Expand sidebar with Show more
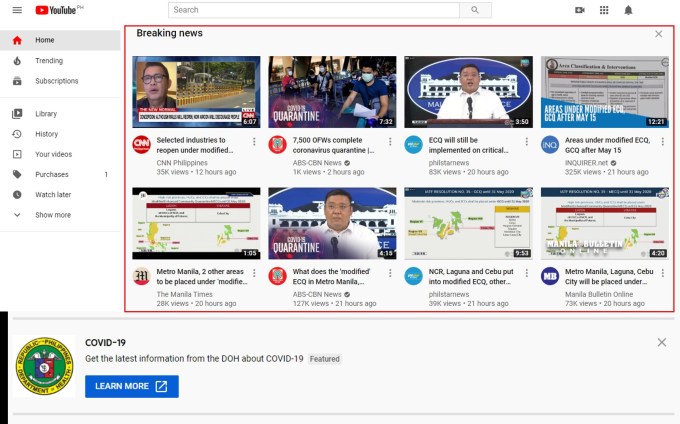Viewport: 680px width, 424px height. click(x=60, y=215)
